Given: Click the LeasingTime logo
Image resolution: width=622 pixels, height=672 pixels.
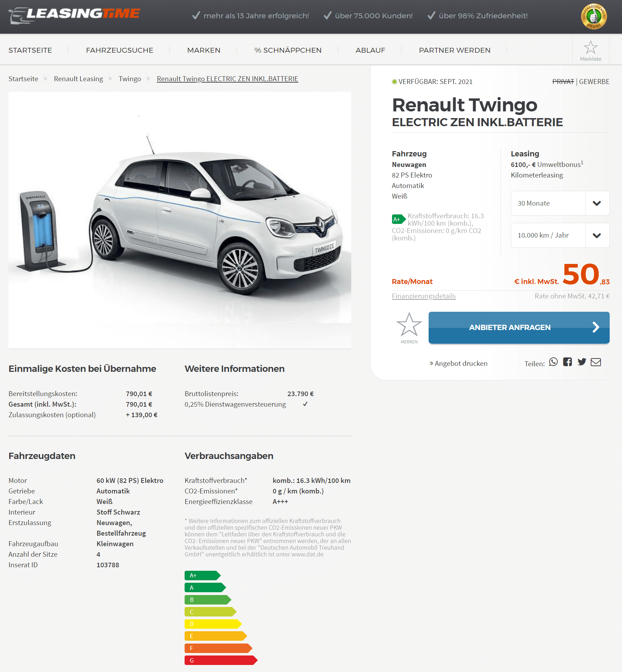Looking at the screenshot, I should pos(74,15).
